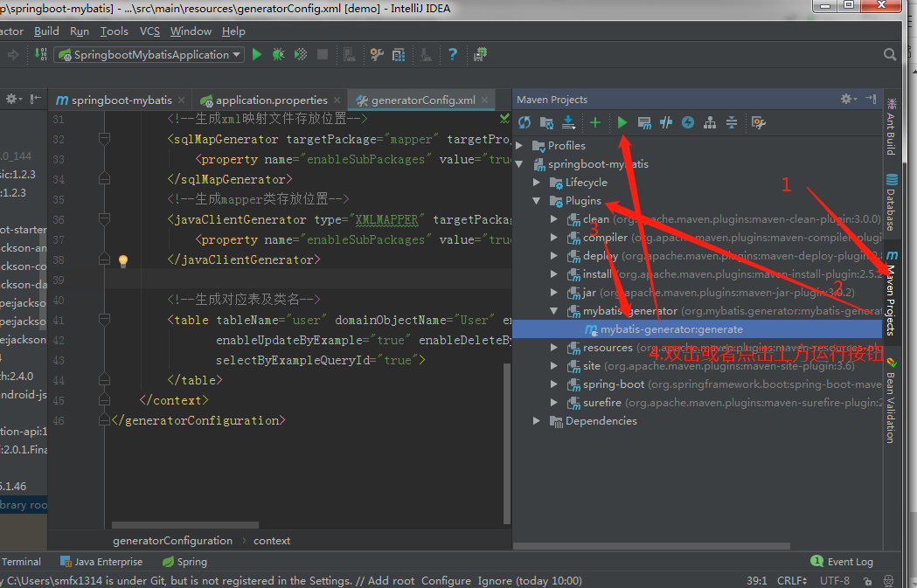Image resolution: width=917 pixels, height=588 pixels.
Task: Click the search magnifier at top right
Action: coord(890,54)
